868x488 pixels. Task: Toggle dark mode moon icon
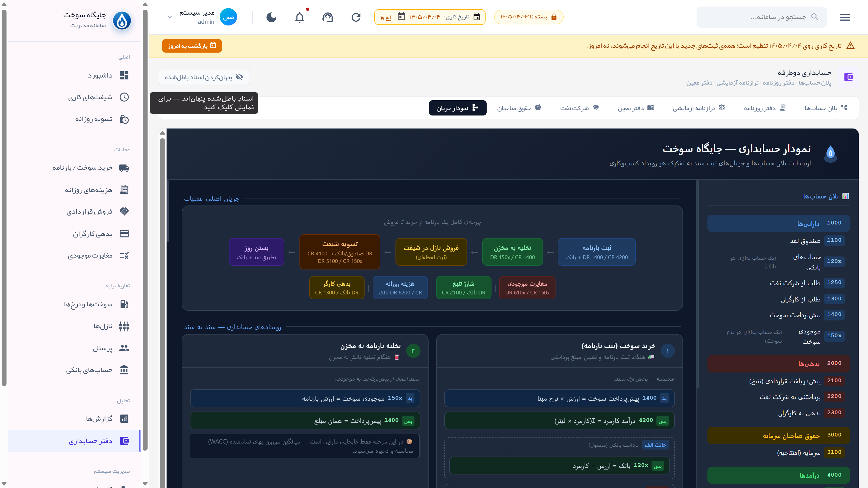tap(271, 17)
